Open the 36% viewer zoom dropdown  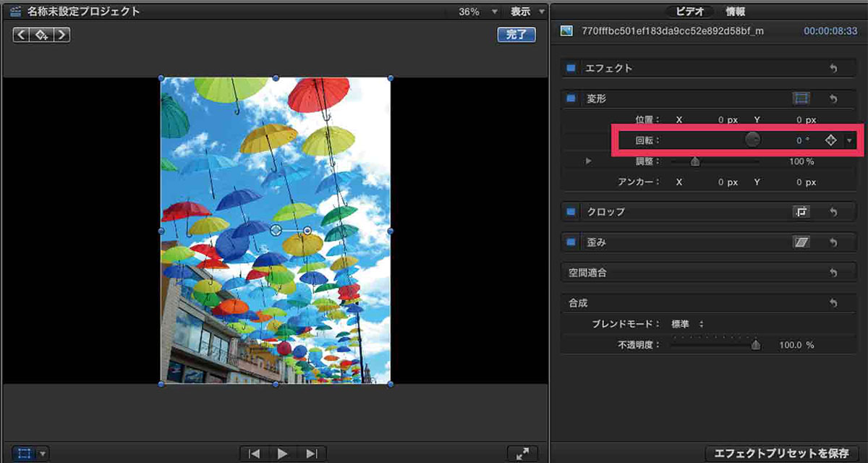click(478, 12)
